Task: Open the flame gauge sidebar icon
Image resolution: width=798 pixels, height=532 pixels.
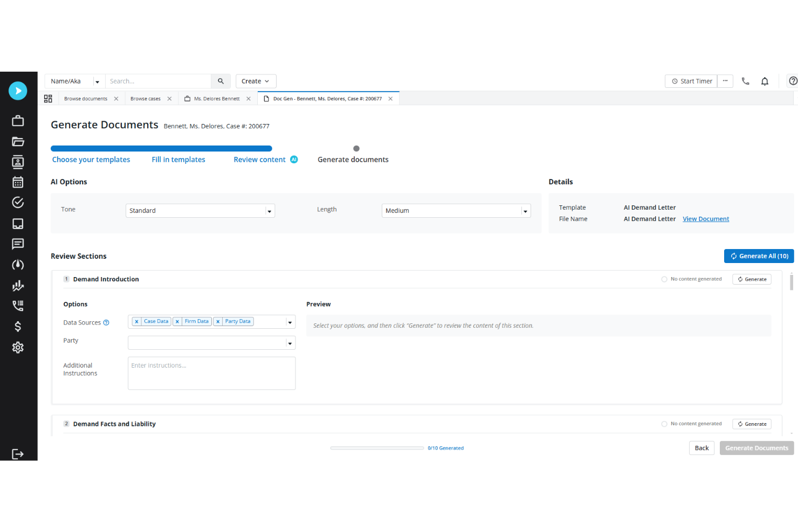Action: 18,265
